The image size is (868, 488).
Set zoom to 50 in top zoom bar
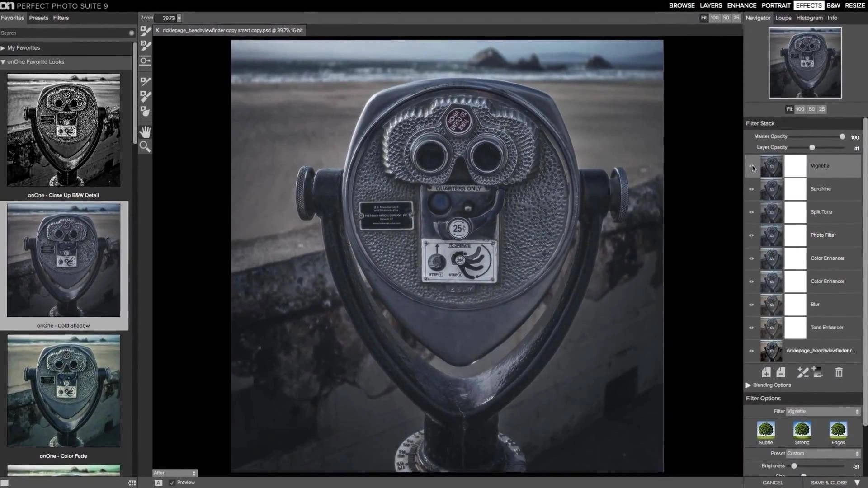pyautogui.click(x=726, y=18)
